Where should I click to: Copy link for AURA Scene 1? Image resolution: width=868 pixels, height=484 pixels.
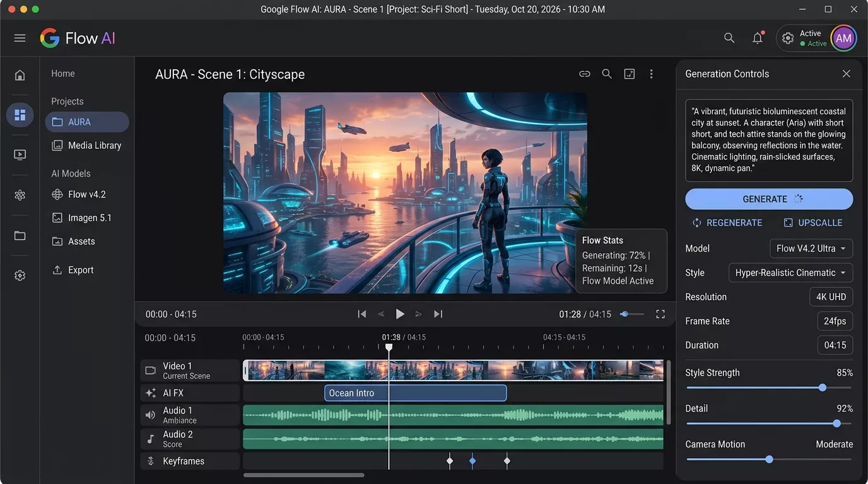click(x=585, y=74)
